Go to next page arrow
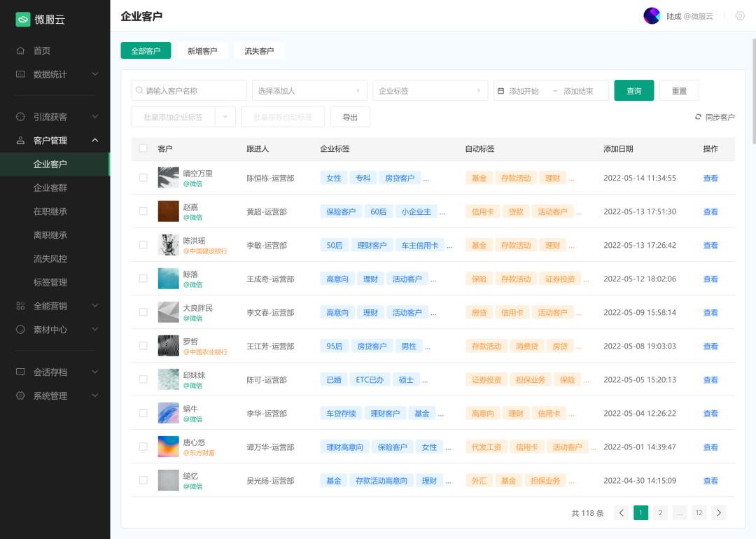The width and height of the screenshot is (756, 539). (718, 513)
